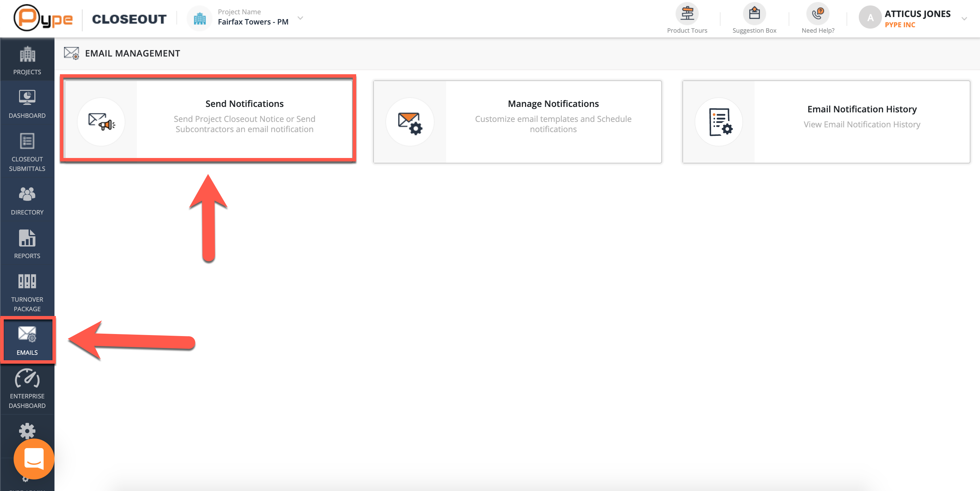Click Need Help? phone icon
This screenshot has width=980, height=491.
818,14
